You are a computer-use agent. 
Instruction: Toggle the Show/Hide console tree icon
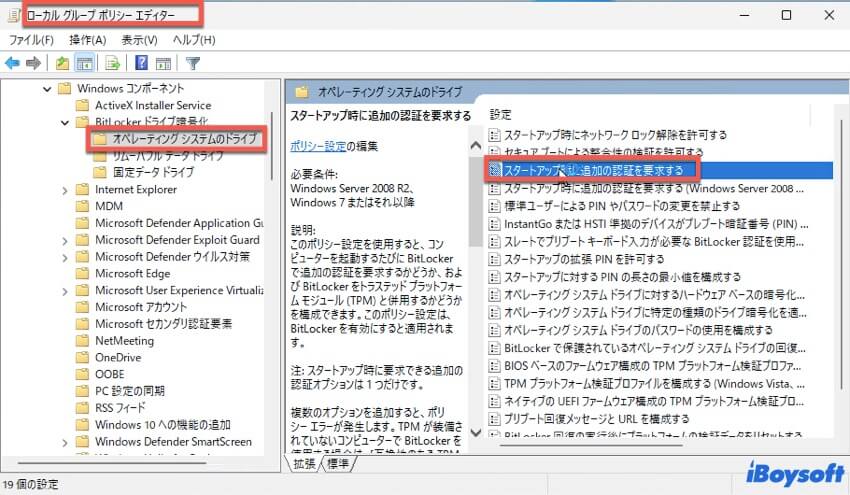[x=85, y=63]
